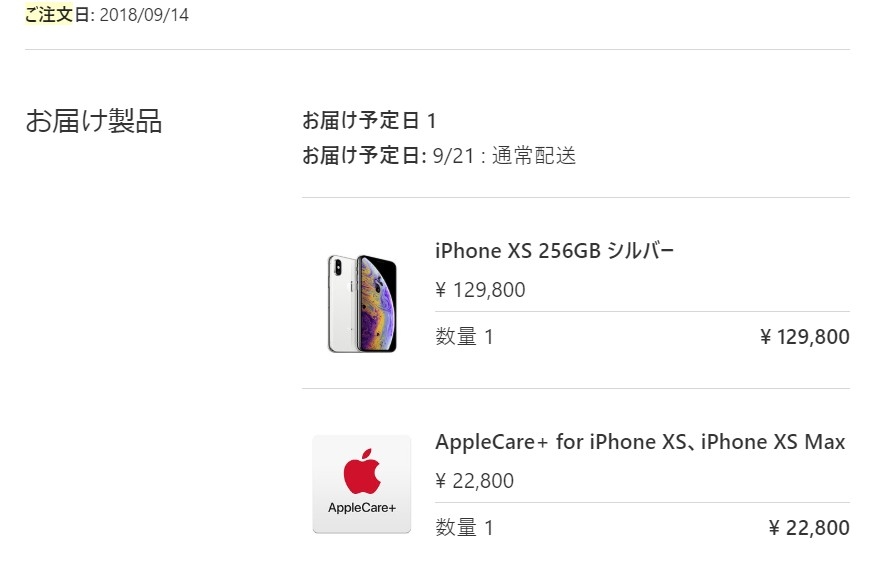
Task: Click the iPhone unit price ¥ 129,800
Action: tap(480, 290)
